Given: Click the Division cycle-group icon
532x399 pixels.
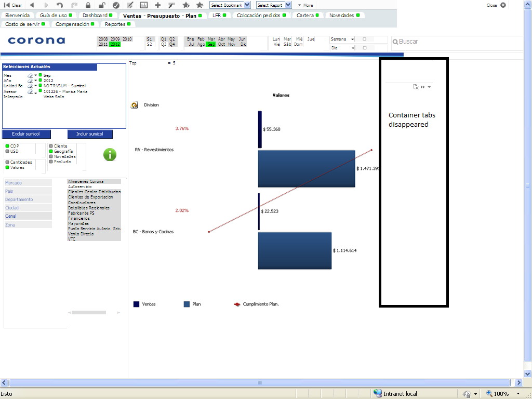Looking at the screenshot, I should click(135, 105).
